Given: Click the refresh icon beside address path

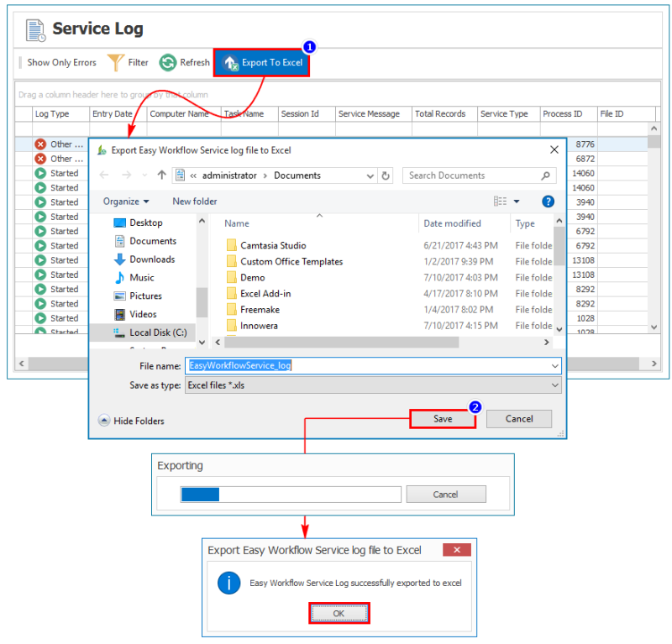Looking at the screenshot, I should tap(386, 175).
